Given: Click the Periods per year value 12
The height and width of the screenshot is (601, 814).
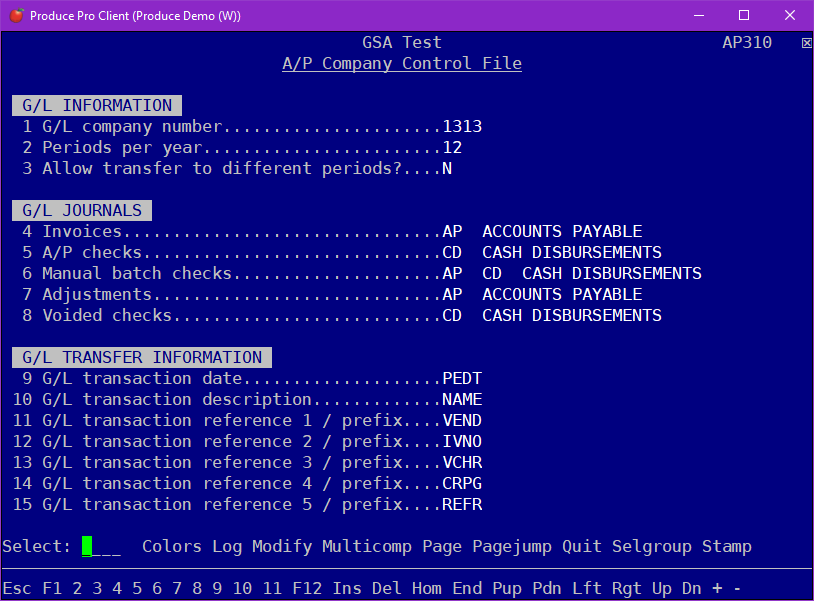Looking at the screenshot, I should pyautogui.click(x=452, y=147).
